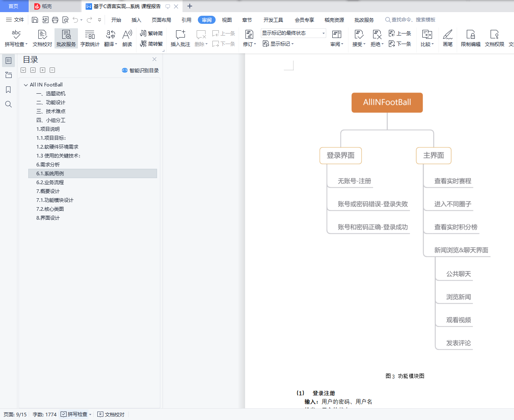514x420 pixels.
Task: Undo the last action
Action: [75, 20]
